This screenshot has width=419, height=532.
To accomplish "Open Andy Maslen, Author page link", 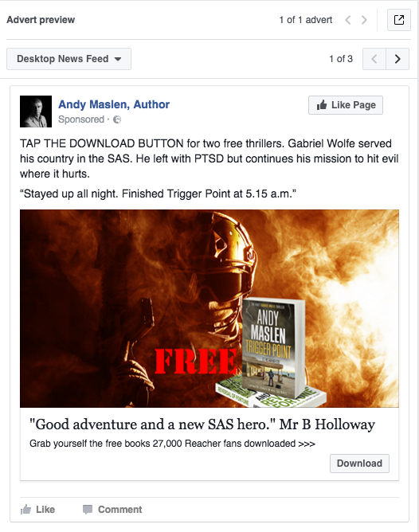I will pyautogui.click(x=114, y=104).
